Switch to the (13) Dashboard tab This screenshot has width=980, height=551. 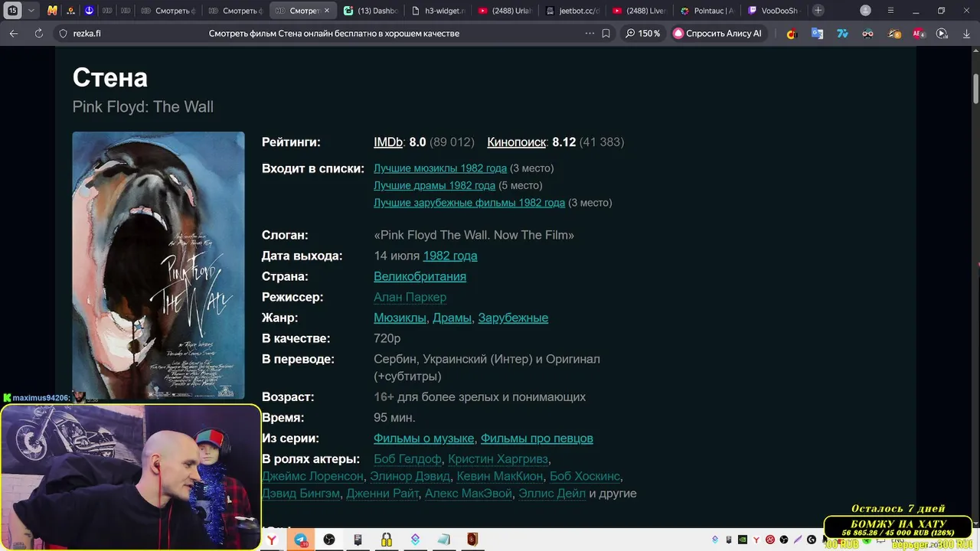click(371, 11)
